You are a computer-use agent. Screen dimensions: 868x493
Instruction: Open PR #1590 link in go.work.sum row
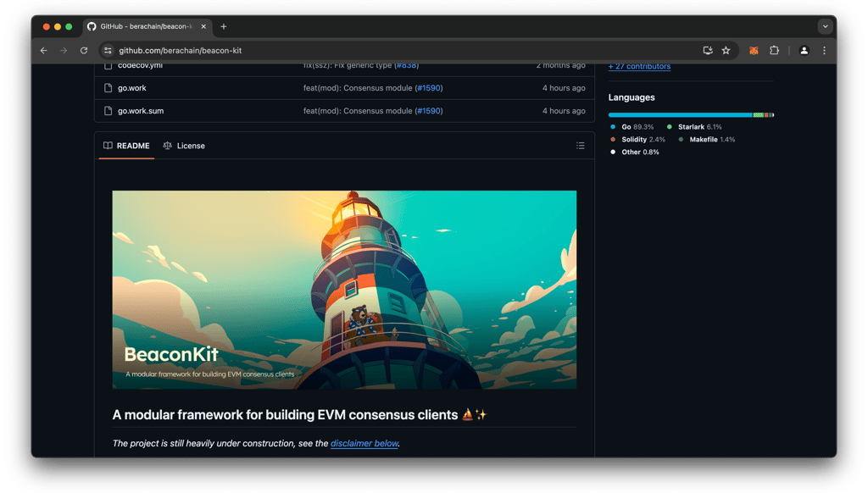[428, 111]
